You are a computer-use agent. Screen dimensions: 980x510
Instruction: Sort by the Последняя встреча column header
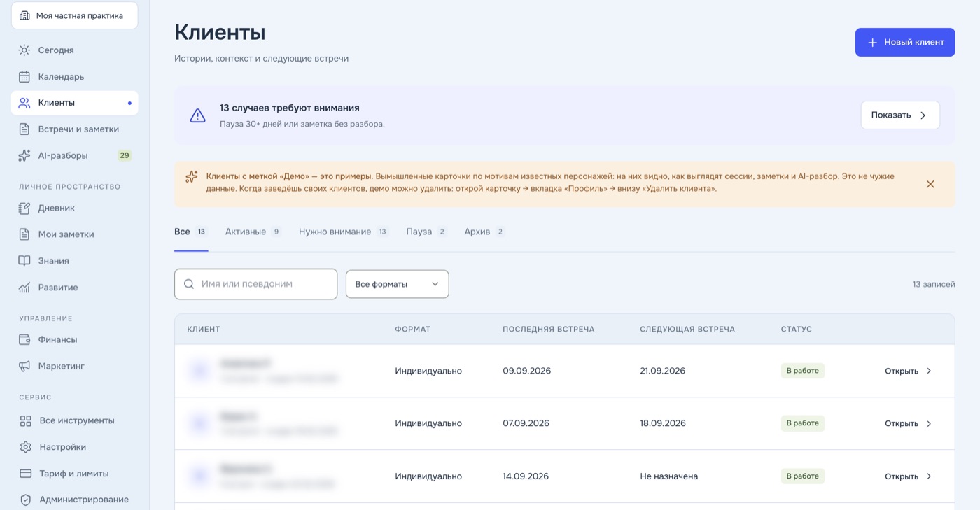click(549, 329)
